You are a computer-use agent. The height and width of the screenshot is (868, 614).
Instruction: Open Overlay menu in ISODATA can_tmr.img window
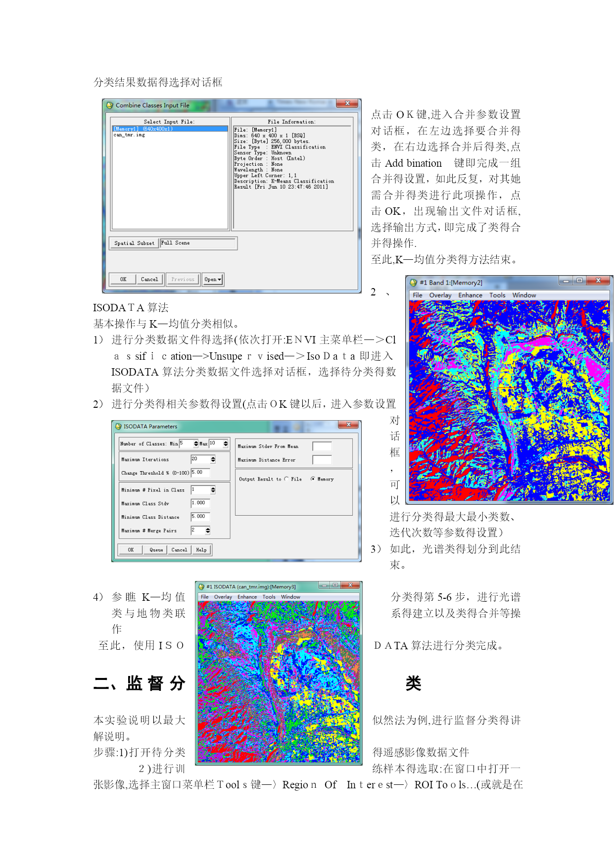point(223,597)
